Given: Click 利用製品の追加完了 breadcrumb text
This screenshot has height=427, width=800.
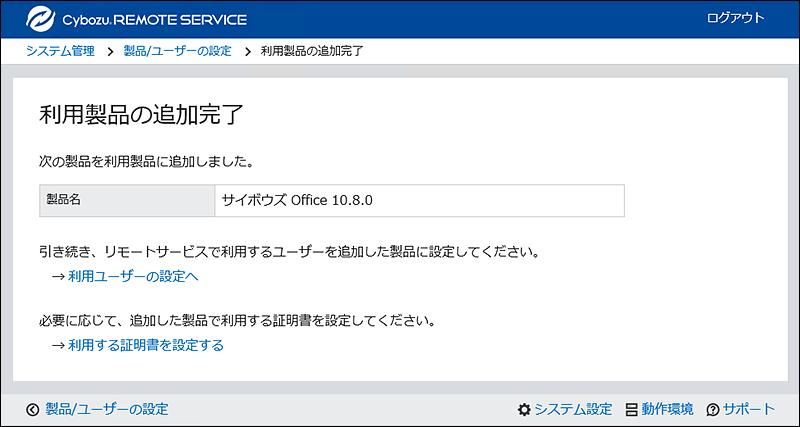Looking at the screenshot, I should click(x=312, y=51).
